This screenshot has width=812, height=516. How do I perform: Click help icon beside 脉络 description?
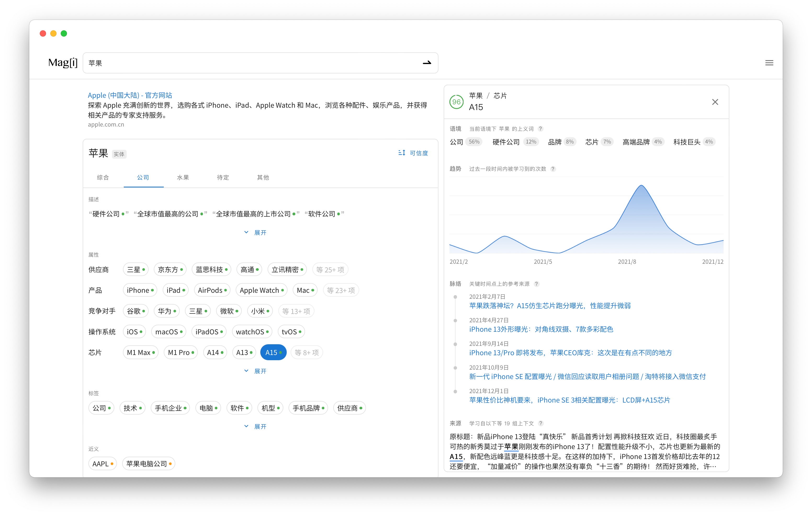click(537, 284)
